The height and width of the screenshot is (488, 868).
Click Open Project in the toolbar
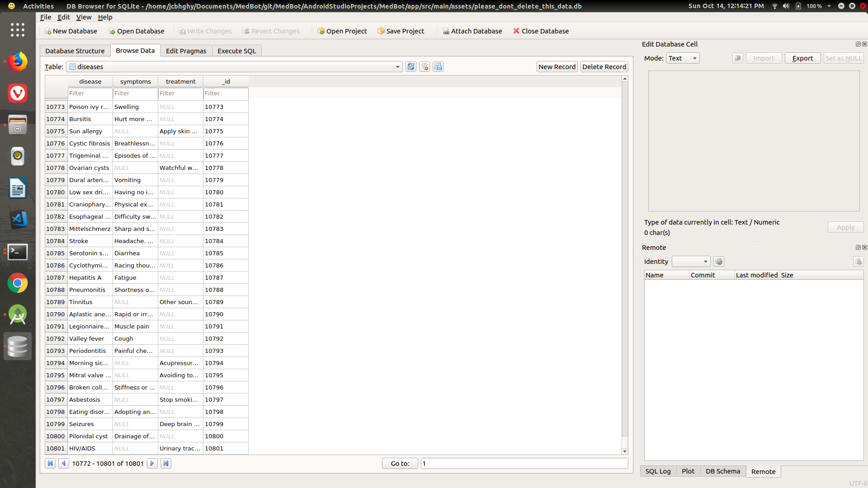click(342, 31)
